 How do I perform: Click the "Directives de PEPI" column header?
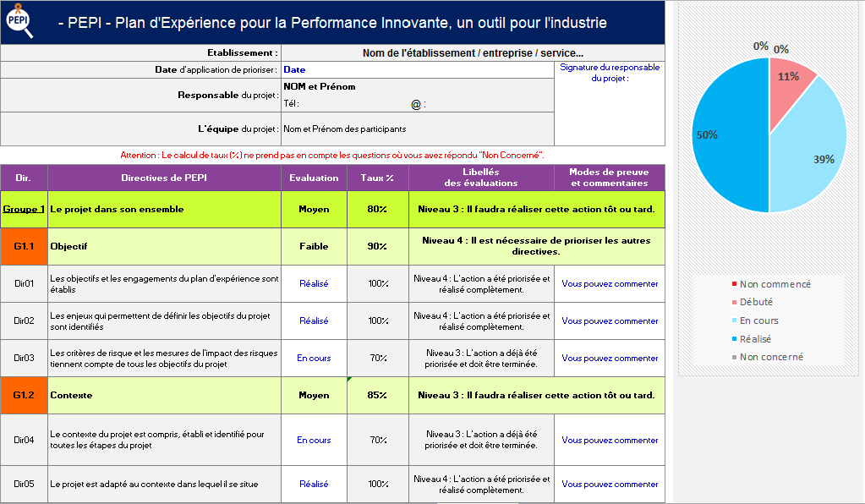pos(163,178)
